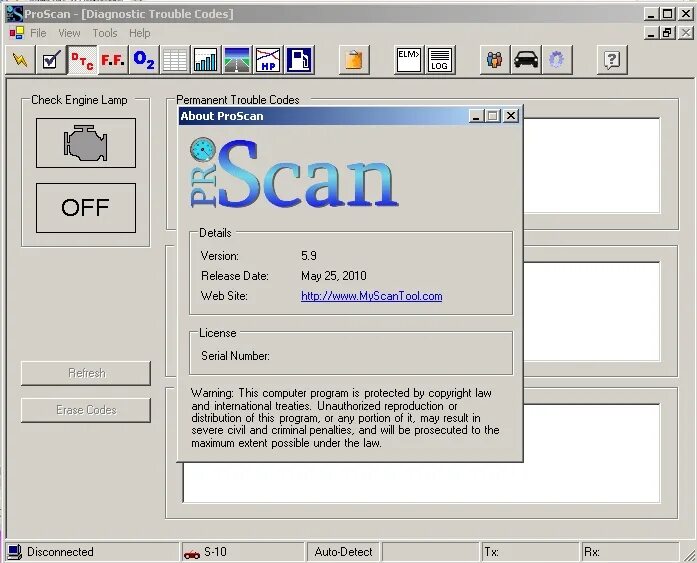Open the data grid table icon
The image size is (697, 563).
coord(175,60)
